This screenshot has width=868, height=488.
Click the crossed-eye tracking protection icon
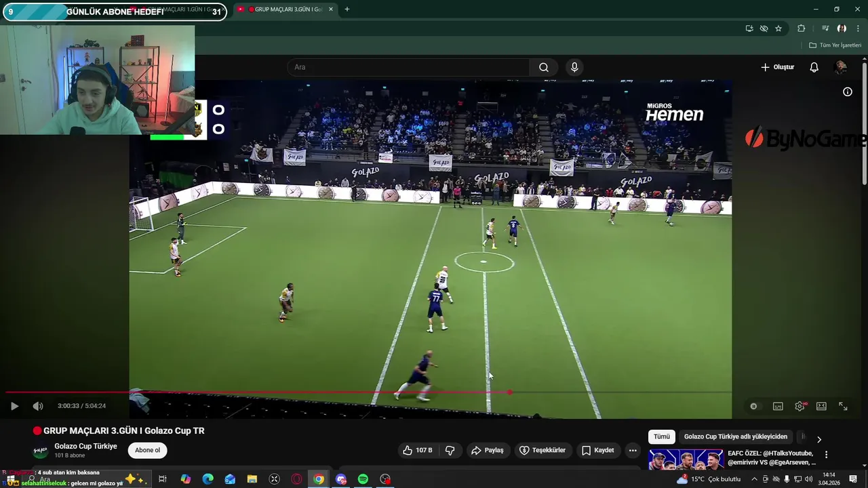point(764,28)
